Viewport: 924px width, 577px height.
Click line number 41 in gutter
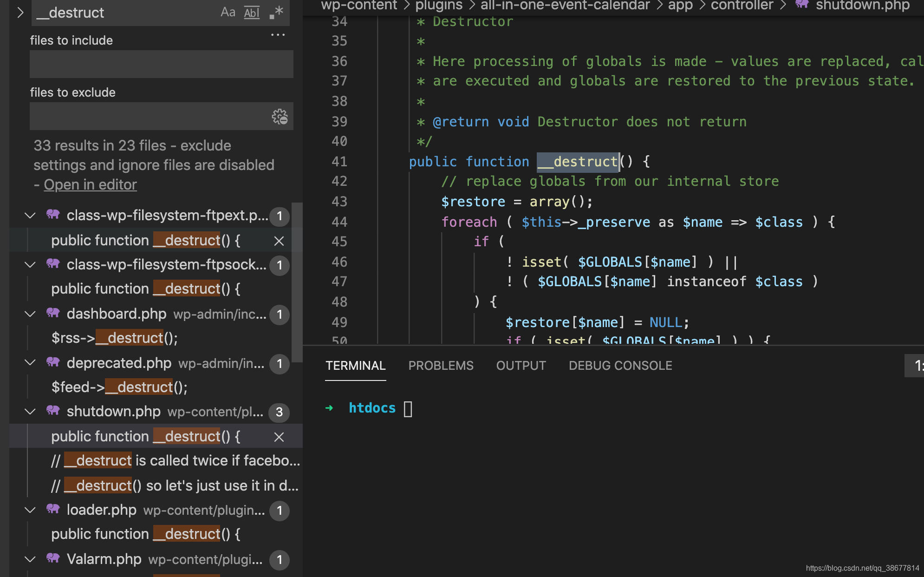click(x=339, y=162)
